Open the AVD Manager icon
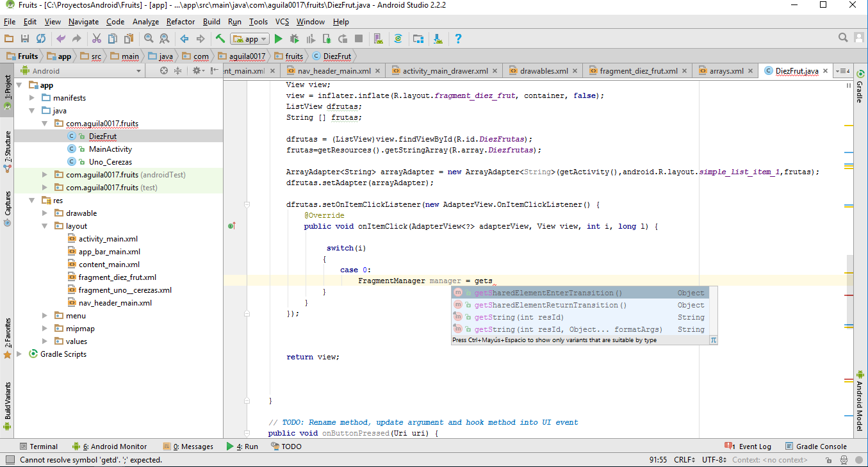This screenshot has height=467, width=868. (x=378, y=38)
